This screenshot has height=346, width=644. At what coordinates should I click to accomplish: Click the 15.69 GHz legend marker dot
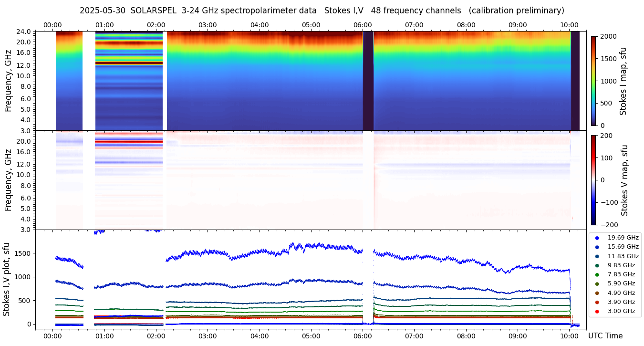pos(597,247)
